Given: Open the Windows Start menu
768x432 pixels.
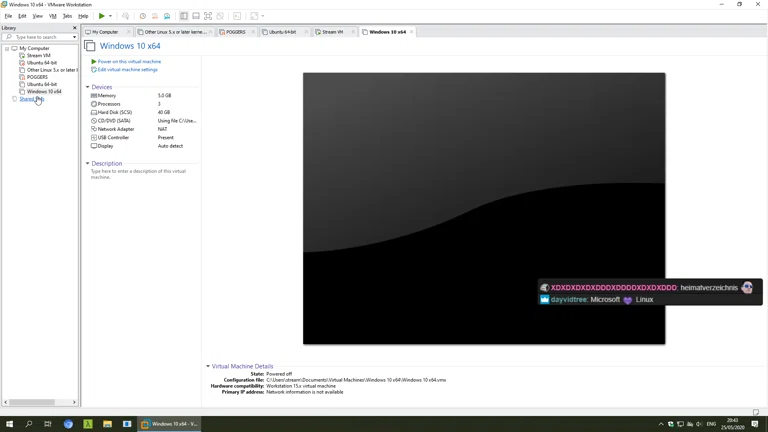Looking at the screenshot, I should pyautogui.click(x=9, y=424).
